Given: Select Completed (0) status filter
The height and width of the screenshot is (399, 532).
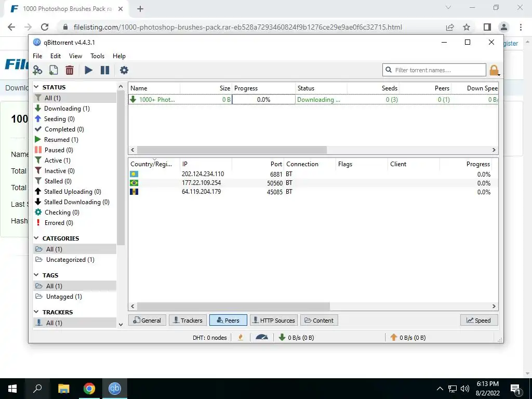Looking at the screenshot, I should (x=75, y=129).
